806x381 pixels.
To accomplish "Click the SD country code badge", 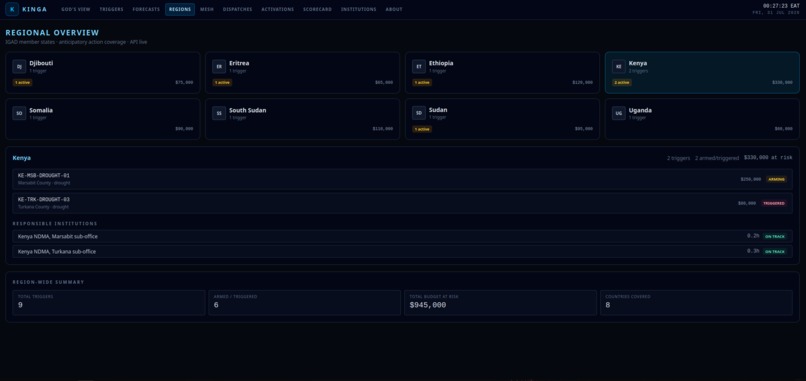I will tap(419, 113).
